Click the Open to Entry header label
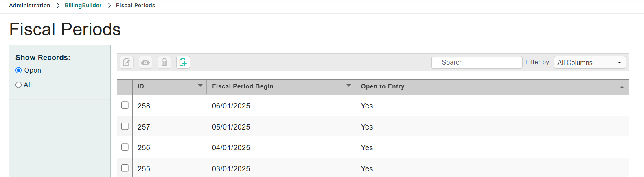This screenshot has height=177, width=644. point(382,86)
